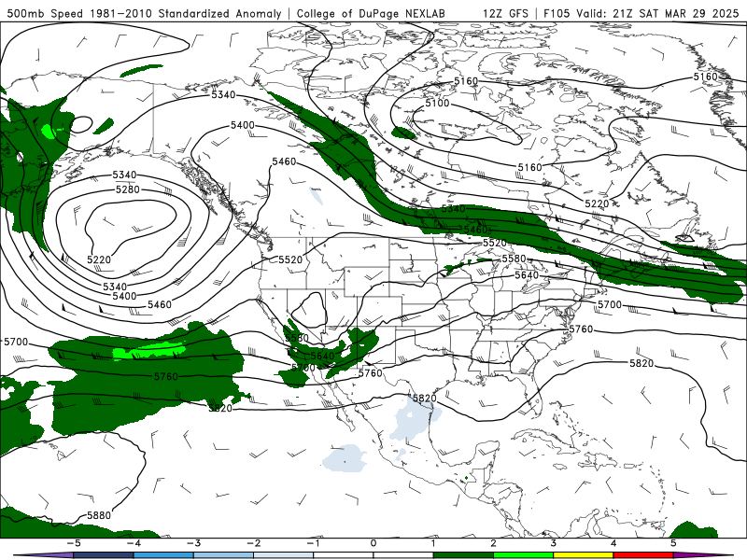Click the pale blue -2 to -1 colorbar segment
Viewport: 747px width, 560px height.
[x=284, y=555]
